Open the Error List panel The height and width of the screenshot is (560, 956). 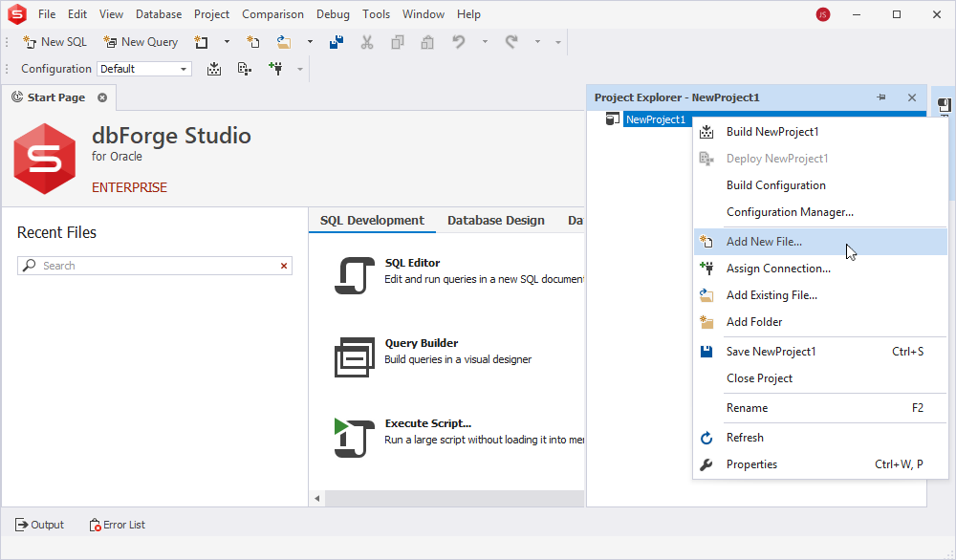click(x=117, y=525)
